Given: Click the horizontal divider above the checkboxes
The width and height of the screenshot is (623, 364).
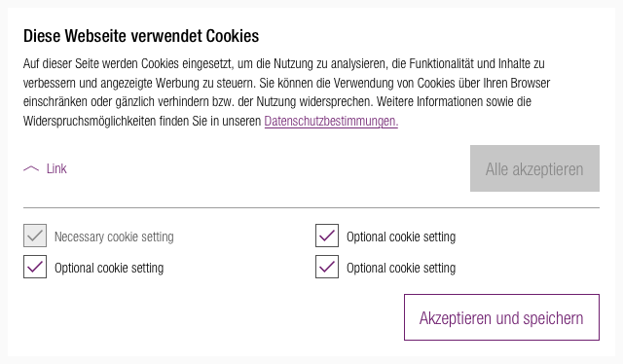Looking at the screenshot, I should (x=311, y=207).
